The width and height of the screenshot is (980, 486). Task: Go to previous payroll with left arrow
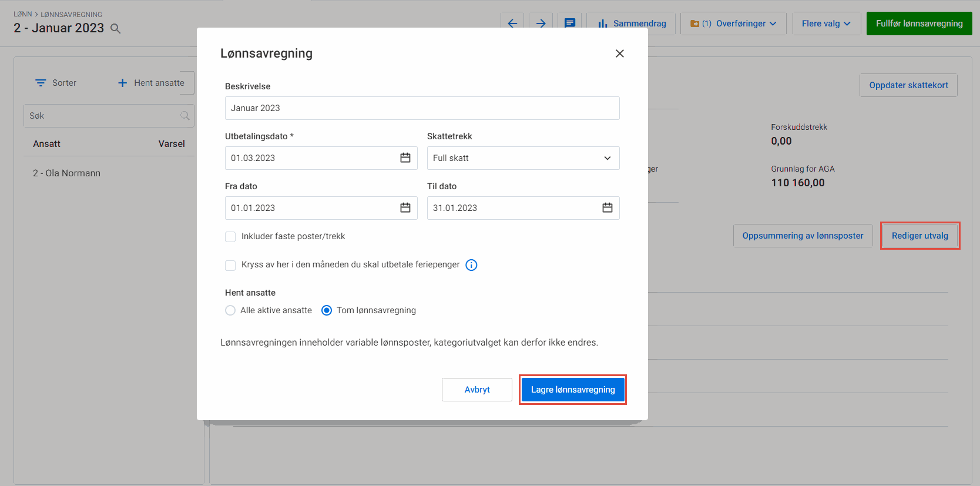pos(512,24)
